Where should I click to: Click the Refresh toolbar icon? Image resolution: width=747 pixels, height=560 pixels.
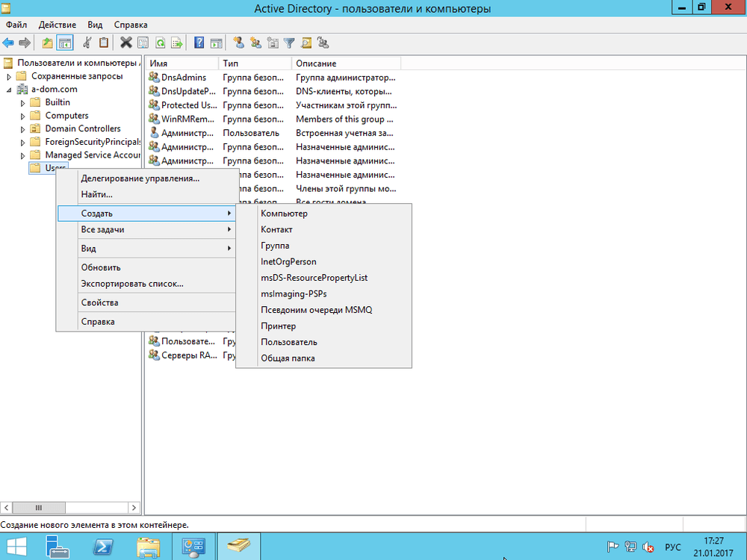(160, 43)
